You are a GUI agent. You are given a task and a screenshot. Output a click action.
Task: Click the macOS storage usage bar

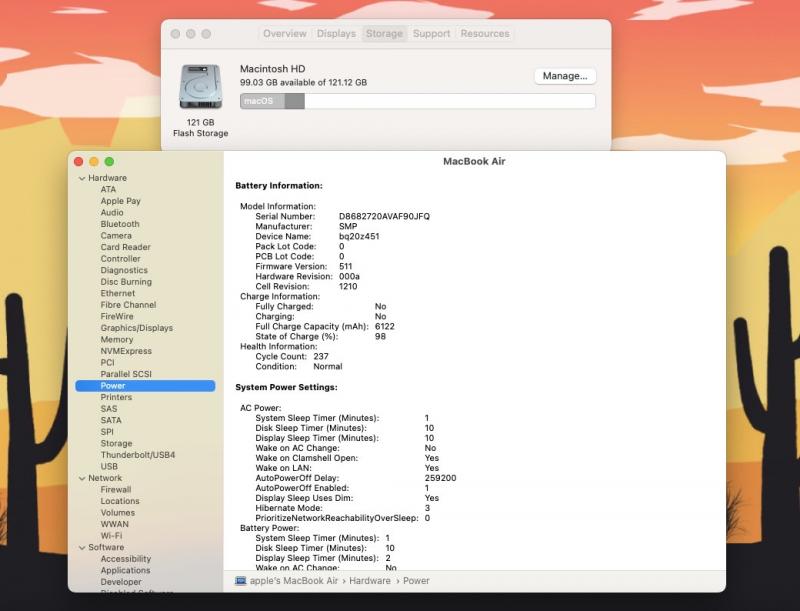(417, 101)
